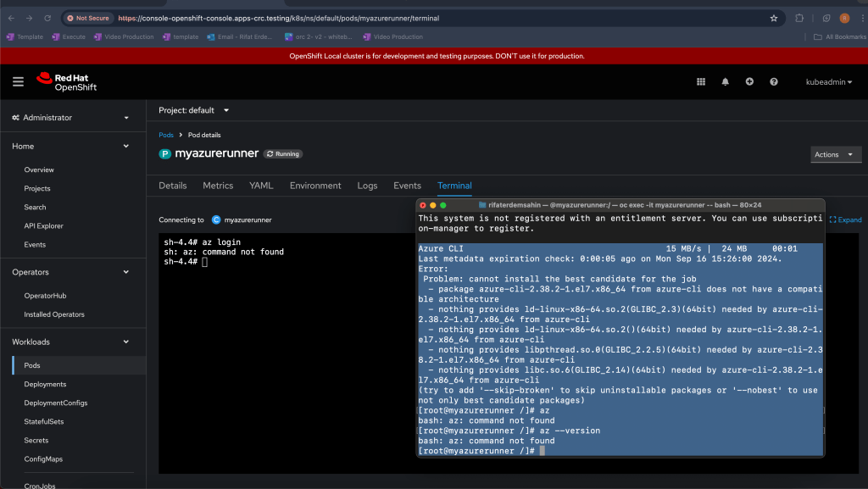Click the browser address bar URL
Viewport: 868px width, 489px height.
tap(278, 19)
